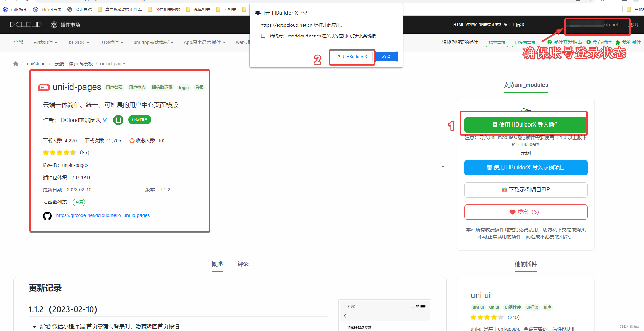Click the 退出 logout link
The height and width of the screenshot is (331, 644).
click(x=633, y=25)
